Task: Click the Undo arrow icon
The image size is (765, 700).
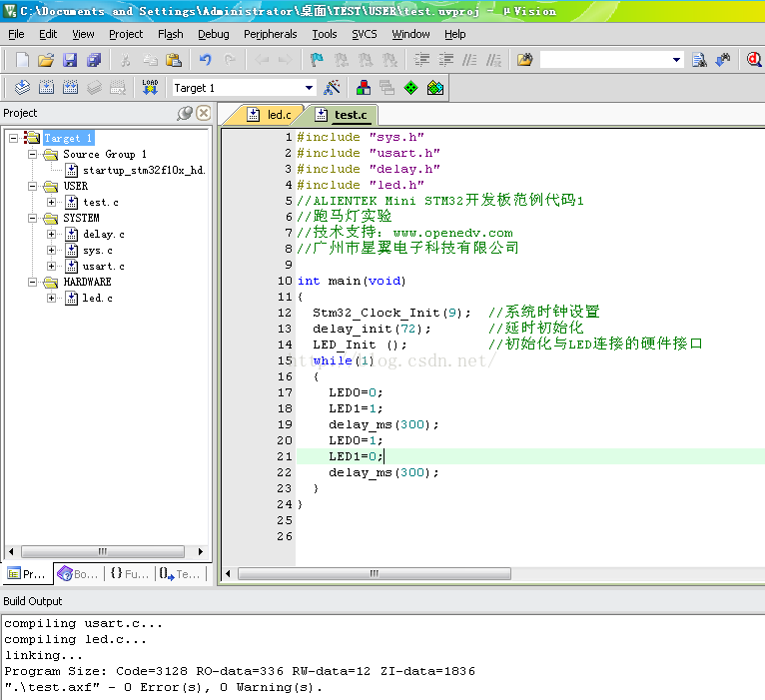Action: tap(206, 60)
